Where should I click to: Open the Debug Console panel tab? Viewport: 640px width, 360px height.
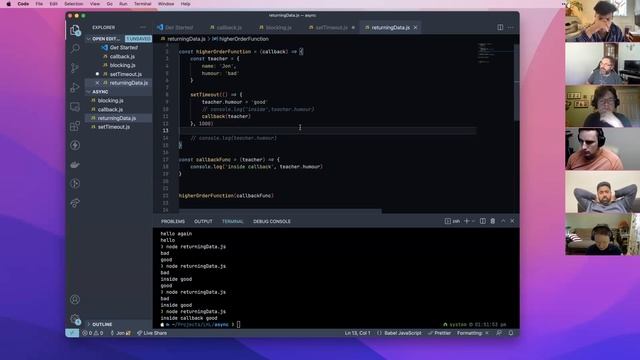coord(272,221)
